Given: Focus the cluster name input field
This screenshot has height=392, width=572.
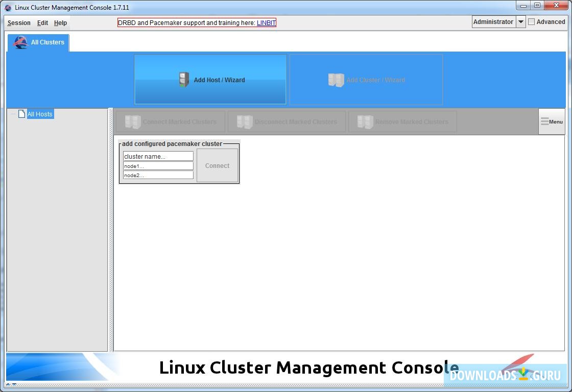Looking at the screenshot, I should [158, 156].
